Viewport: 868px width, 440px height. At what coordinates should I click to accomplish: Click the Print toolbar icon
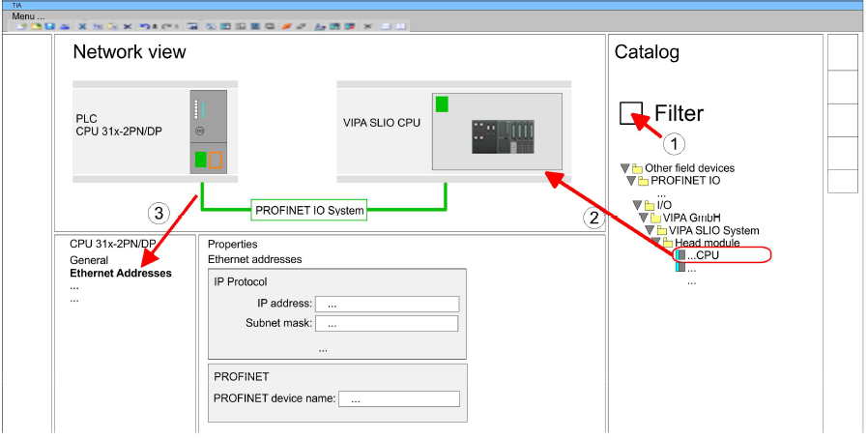pos(65,26)
